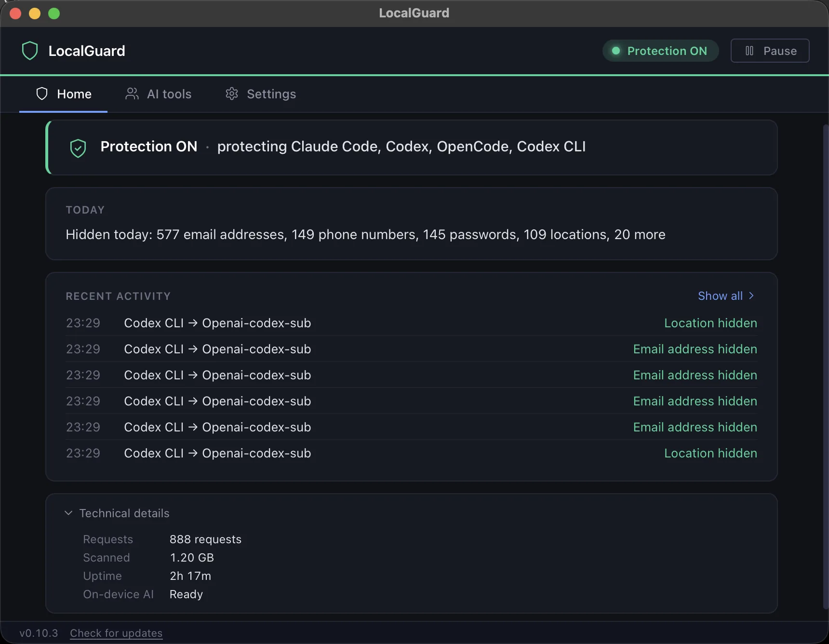Viewport: 829px width, 644px height.
Task: Open the AI tools tab
Action: 159,94
